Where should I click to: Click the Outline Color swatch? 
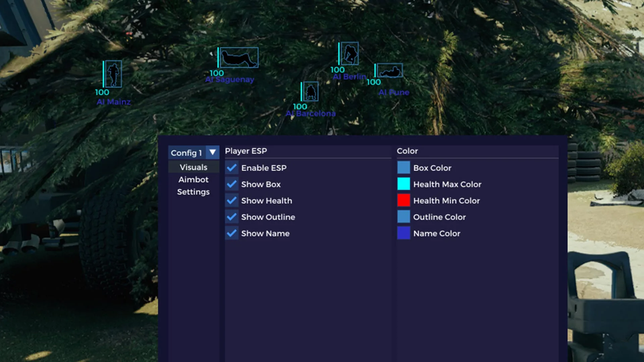tap(404, 217)
